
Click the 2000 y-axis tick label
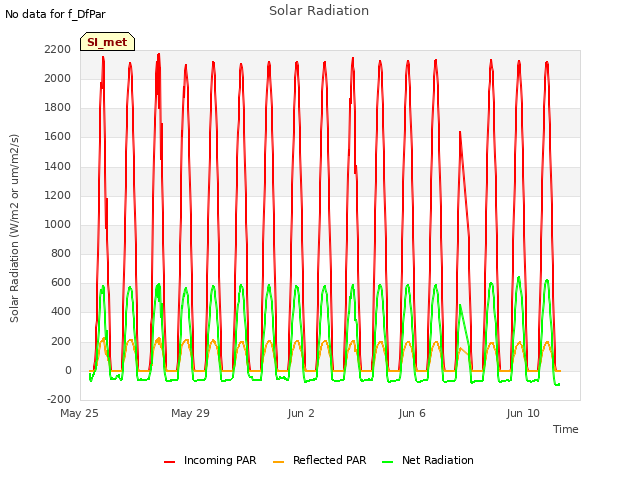[58, 78]
